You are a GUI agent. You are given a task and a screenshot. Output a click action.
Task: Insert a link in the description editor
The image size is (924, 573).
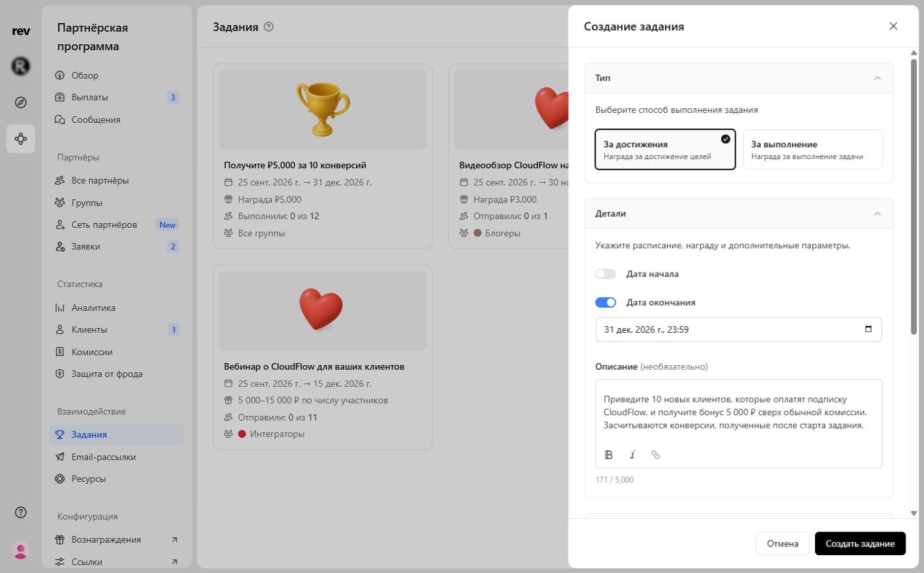655,455
